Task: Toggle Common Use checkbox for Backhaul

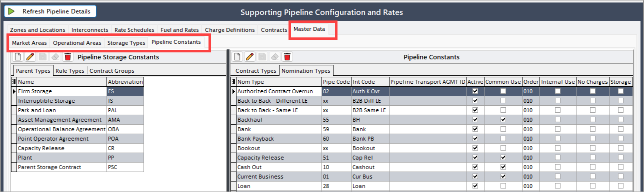Action: [x=503, y=120]
